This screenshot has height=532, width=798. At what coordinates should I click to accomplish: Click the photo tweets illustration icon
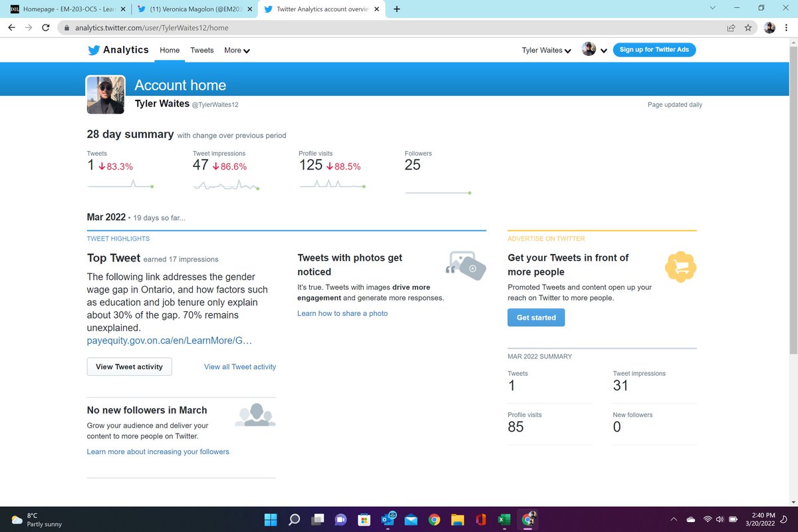pyautogui.click(x=465, y=265)
